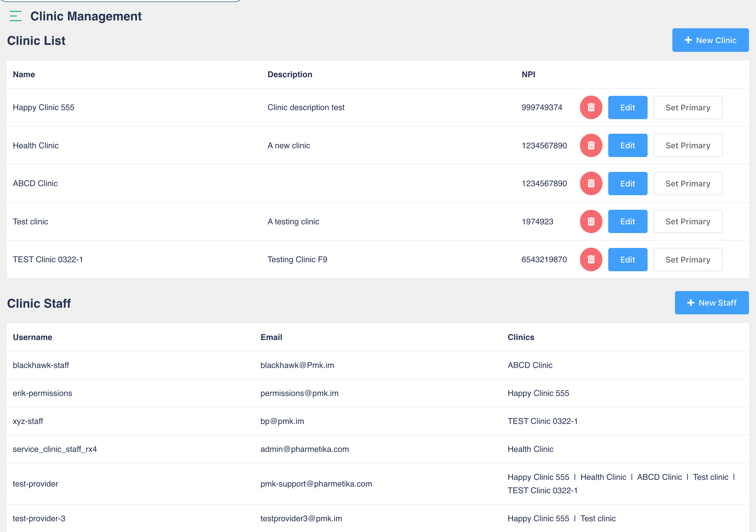The height and width of the screenshot is (532, 756).
Task: Set Health Clinic as primary
Action: [688, 145]
